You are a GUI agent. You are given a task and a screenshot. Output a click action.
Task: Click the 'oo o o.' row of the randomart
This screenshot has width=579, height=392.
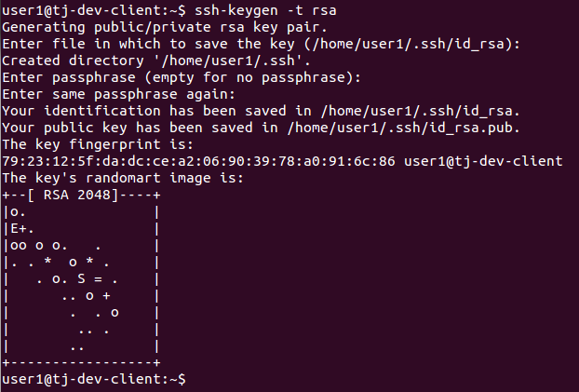(x=56, y=245)
